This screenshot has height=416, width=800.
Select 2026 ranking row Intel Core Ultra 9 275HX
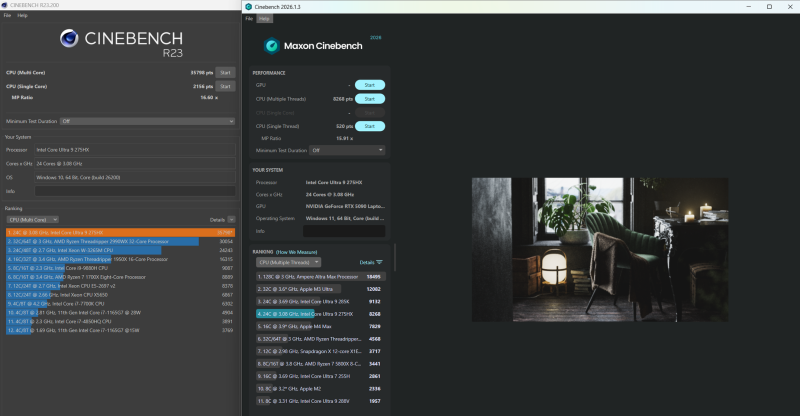coord(320,314)
